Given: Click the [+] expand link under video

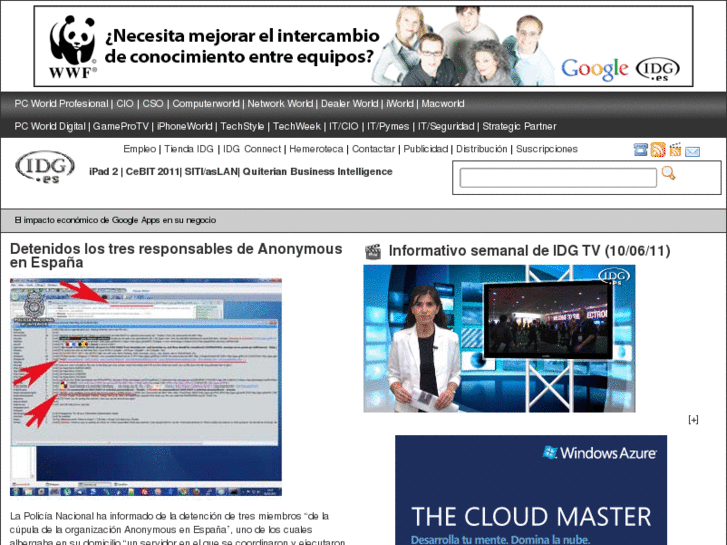Looking at the screenshot, I should coord(693,420).
